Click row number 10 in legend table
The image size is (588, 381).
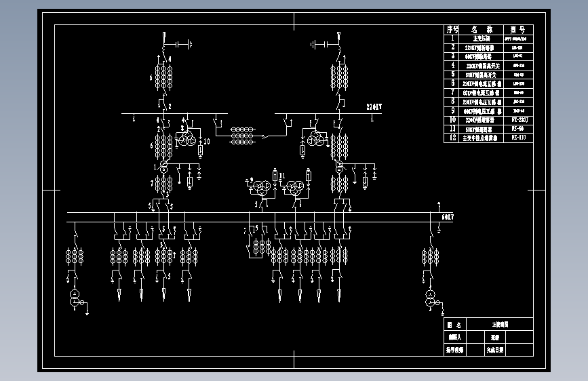(452, 120)
